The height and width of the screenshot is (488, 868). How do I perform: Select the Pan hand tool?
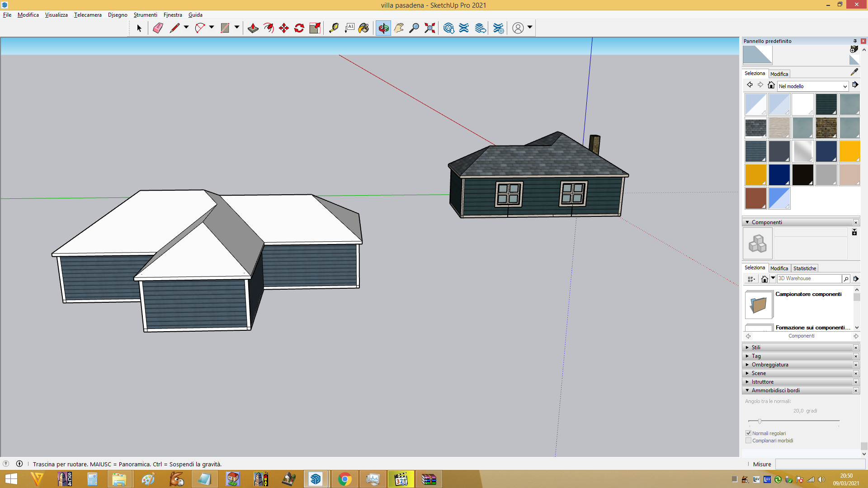(x=399, y=28)
